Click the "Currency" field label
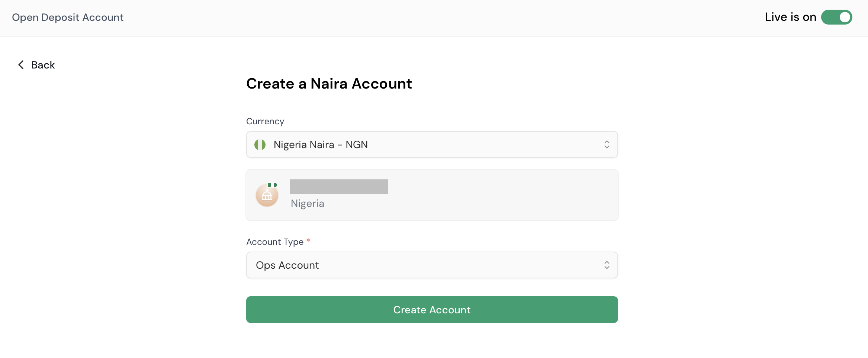868x358 pixels. click(x=265, y=121)
